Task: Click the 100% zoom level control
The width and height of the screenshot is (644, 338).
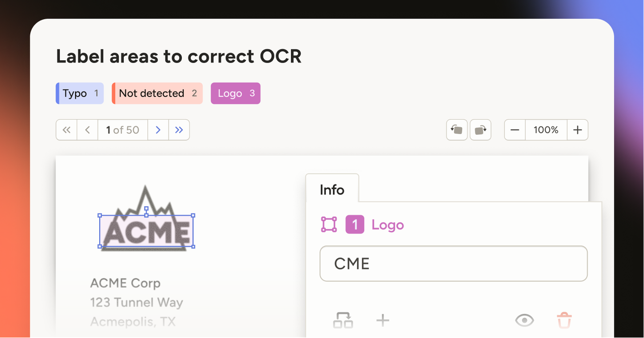Action: [546, 129]
